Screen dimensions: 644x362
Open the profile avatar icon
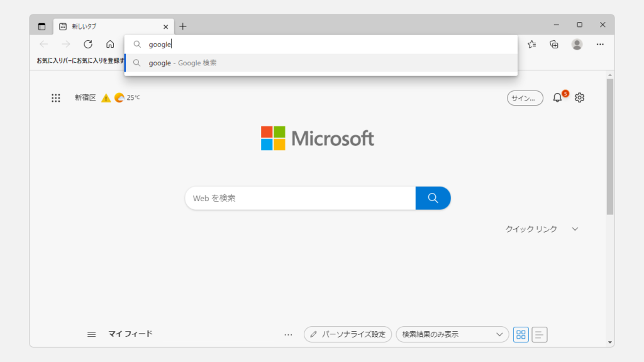(x=577, y=44)
